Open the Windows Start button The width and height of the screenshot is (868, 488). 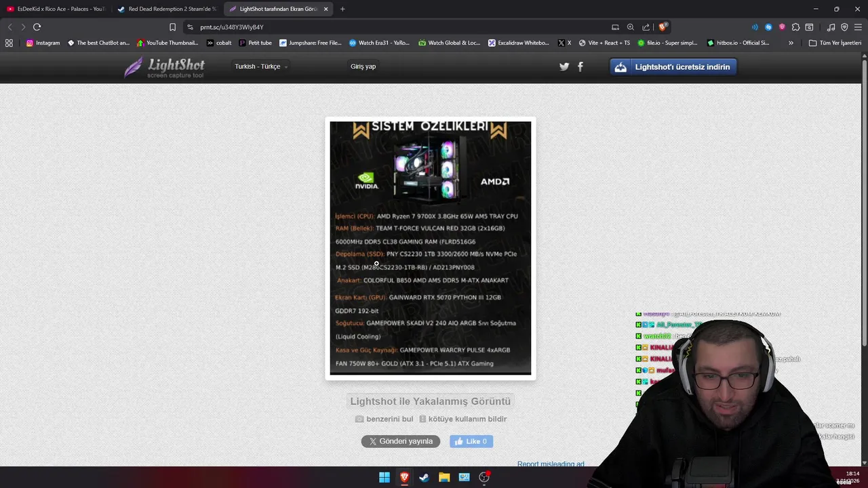(x=384, y=477)
